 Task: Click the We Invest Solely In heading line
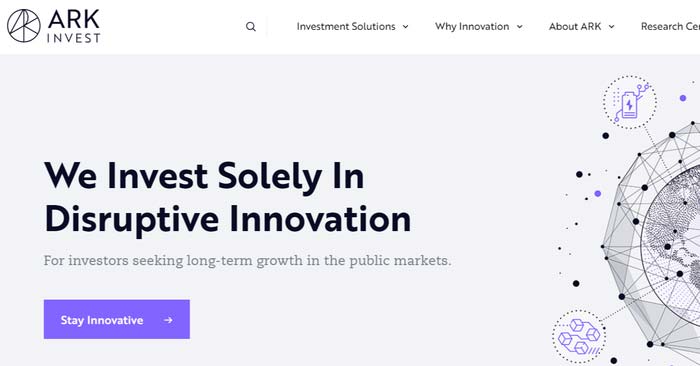204,176
